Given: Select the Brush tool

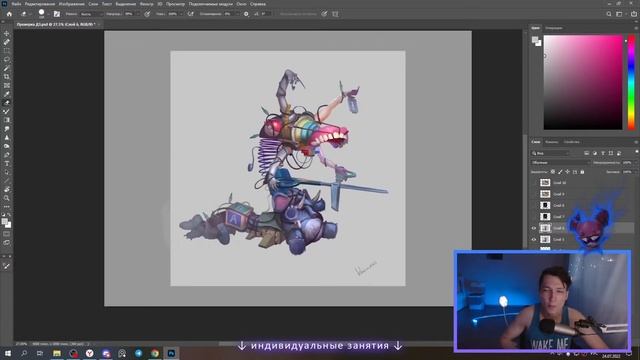Looking at the screenshot, I should coord(7,111).
